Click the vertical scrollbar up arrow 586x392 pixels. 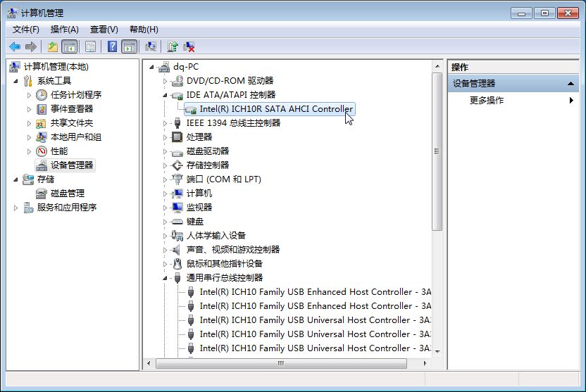[437, 66]
